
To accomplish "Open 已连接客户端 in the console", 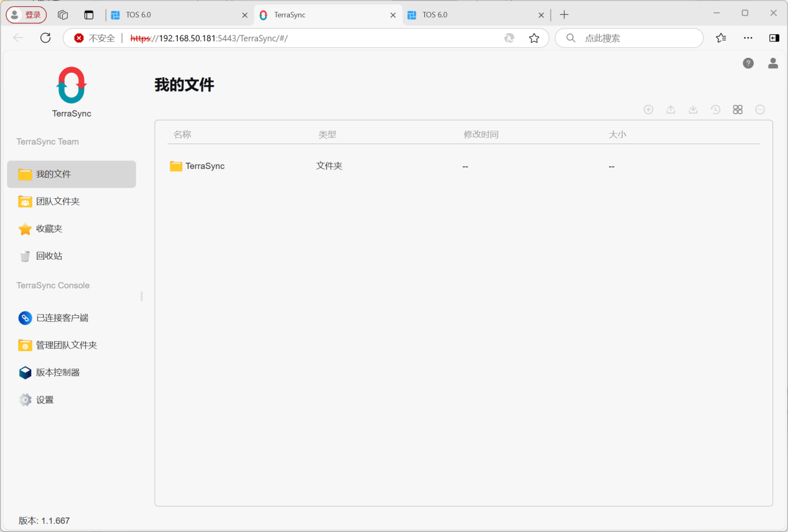I will pos(72,318).
